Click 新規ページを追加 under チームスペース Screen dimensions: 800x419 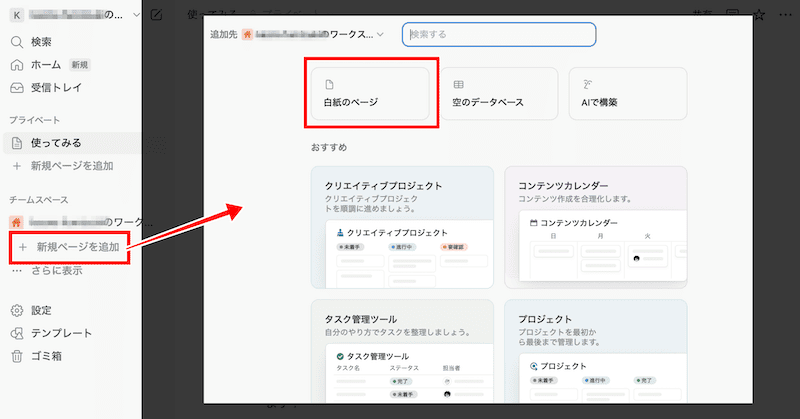[70, 246]
